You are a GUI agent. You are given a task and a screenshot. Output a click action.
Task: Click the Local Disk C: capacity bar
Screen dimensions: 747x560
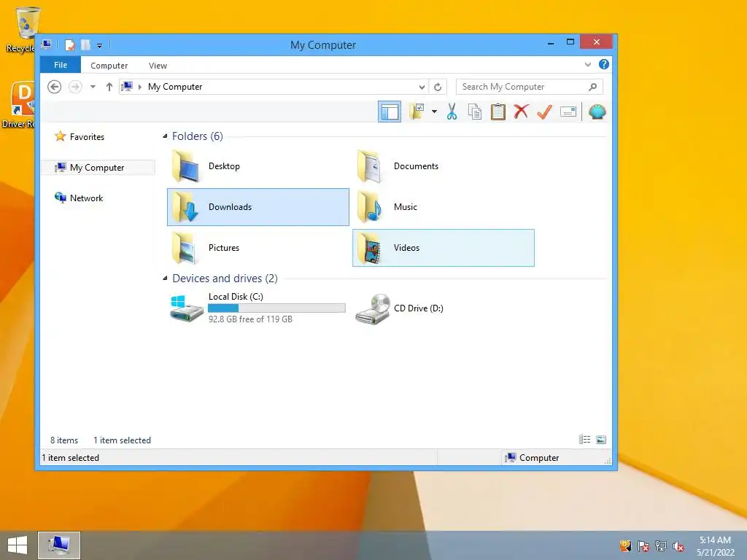[276, 308]
